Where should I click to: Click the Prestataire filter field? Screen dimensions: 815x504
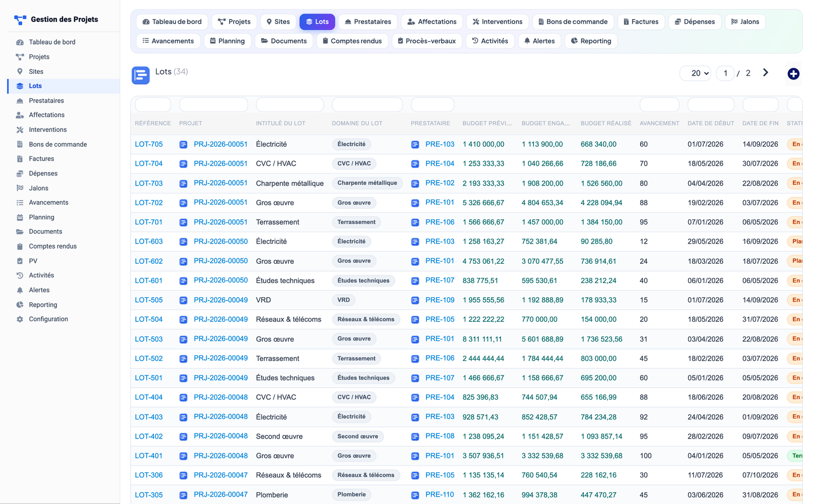433,104
